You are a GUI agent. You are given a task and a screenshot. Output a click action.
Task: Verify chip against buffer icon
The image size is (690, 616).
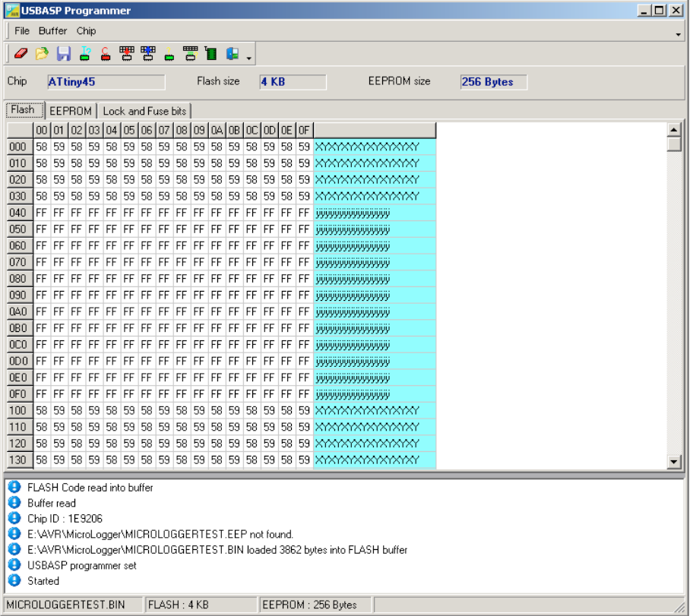190,54
